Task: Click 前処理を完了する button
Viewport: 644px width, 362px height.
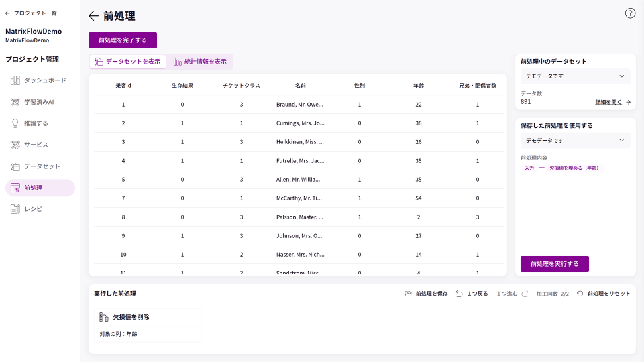Action: (122, 40)
